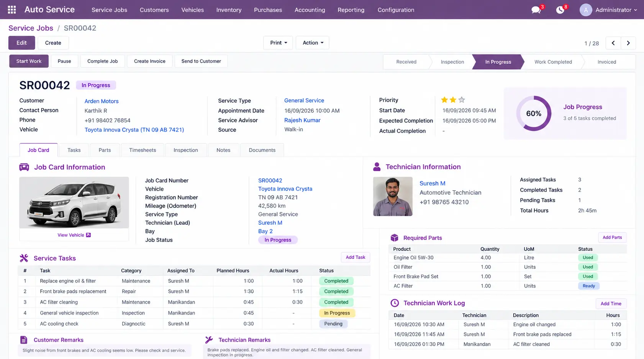
Task: Click the external link icon beside View Vehicle
Action: click(88, 235)
